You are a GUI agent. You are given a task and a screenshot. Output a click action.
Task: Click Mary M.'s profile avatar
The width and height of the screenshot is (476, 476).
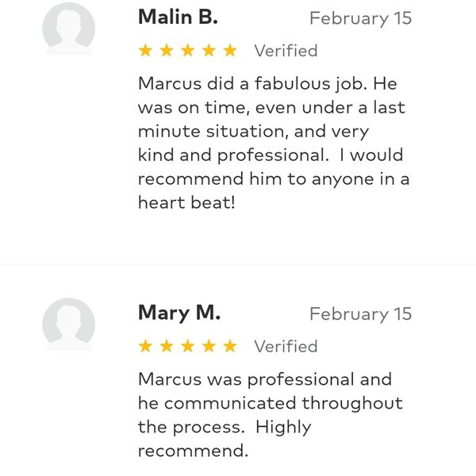(x=68, y=324)
